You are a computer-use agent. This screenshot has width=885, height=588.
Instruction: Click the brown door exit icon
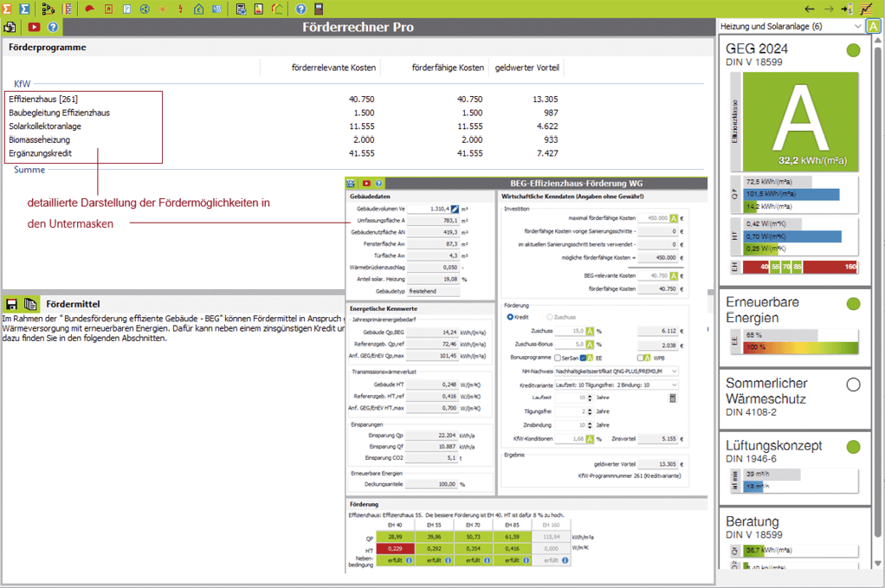pos(319,9)
